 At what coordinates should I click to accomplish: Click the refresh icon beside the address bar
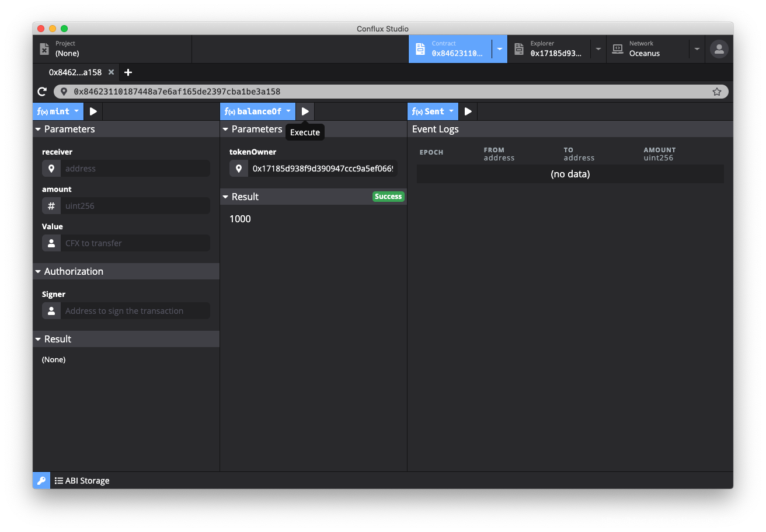point(42,92)
